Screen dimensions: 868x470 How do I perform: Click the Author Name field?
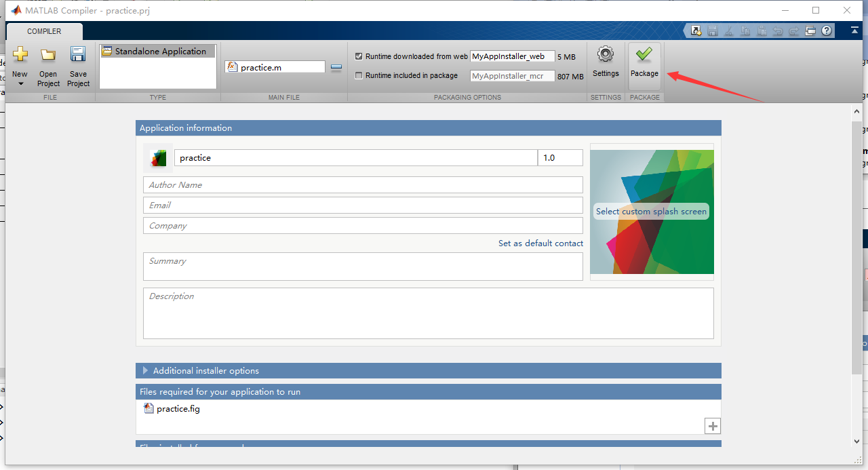pos(363,185)
